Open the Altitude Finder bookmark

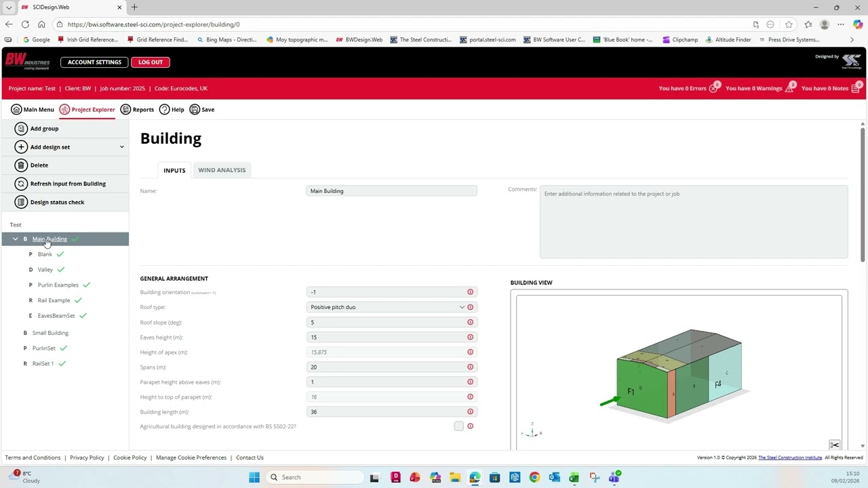(x=728, y=40)
